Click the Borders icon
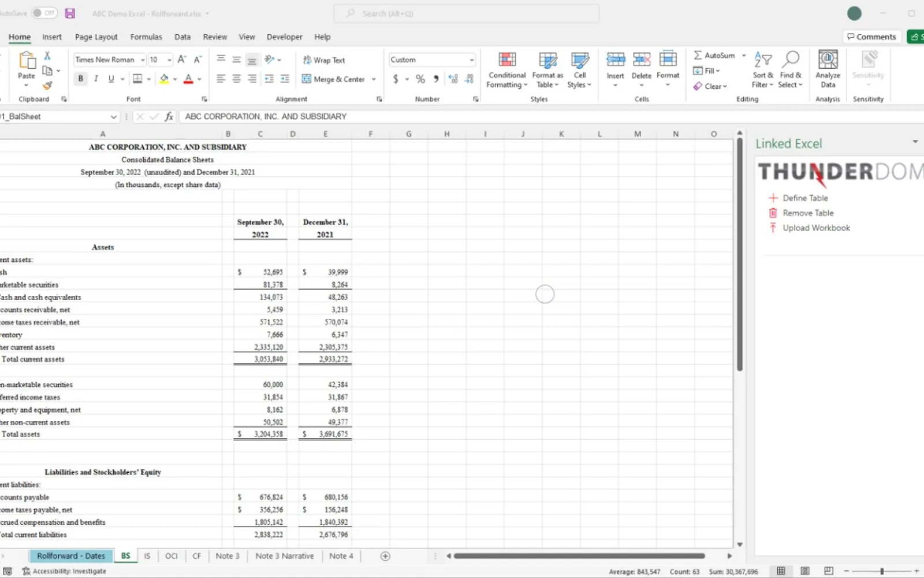The image size is (924, 578). [x=137, y=79]
